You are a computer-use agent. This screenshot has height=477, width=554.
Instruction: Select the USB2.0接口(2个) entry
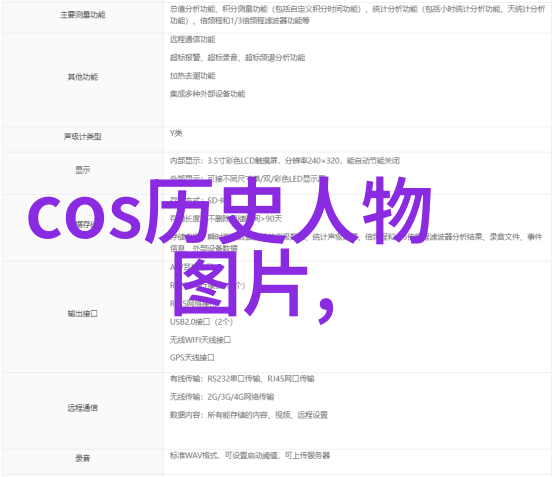[201, 322]
